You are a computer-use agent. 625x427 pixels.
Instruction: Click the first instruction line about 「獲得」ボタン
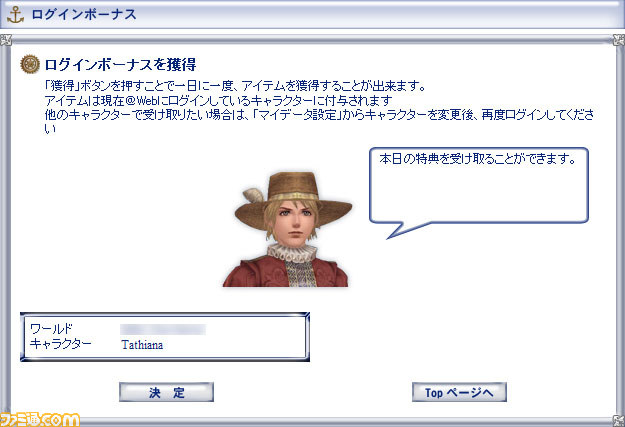235,86
